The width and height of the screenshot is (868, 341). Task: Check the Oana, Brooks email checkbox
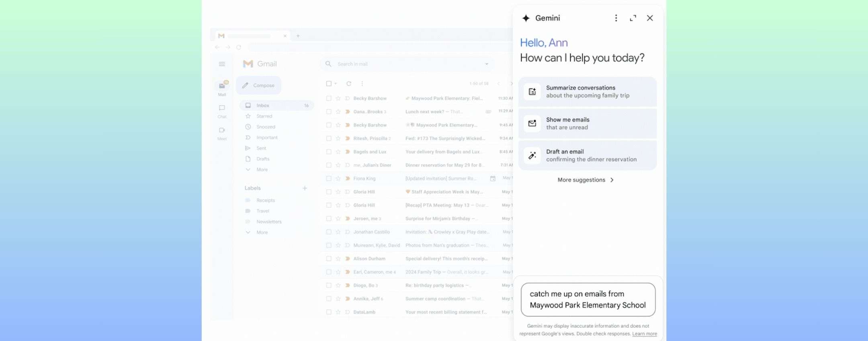pos(329,112)
